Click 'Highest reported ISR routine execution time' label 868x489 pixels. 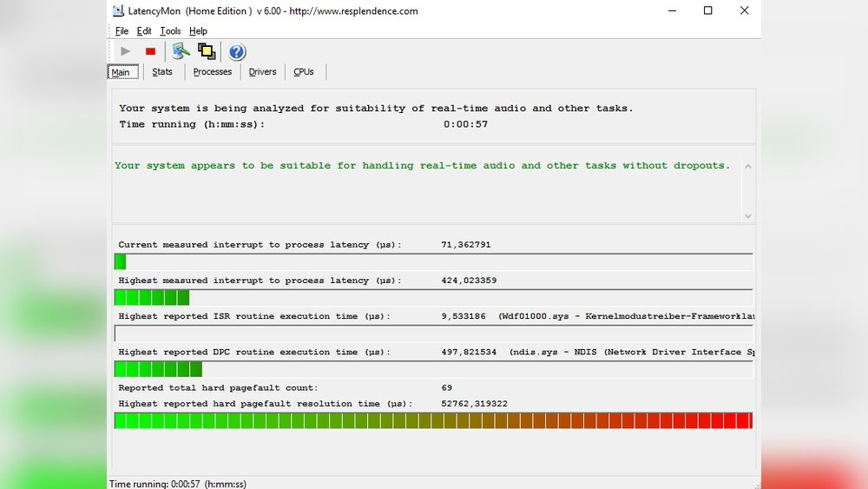(x=254, y=316)
